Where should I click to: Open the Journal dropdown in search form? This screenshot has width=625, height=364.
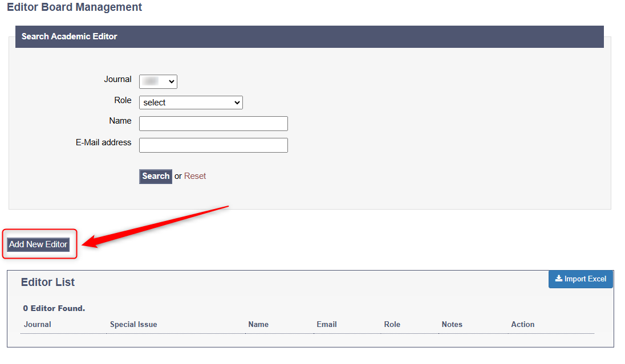[158, 81]
